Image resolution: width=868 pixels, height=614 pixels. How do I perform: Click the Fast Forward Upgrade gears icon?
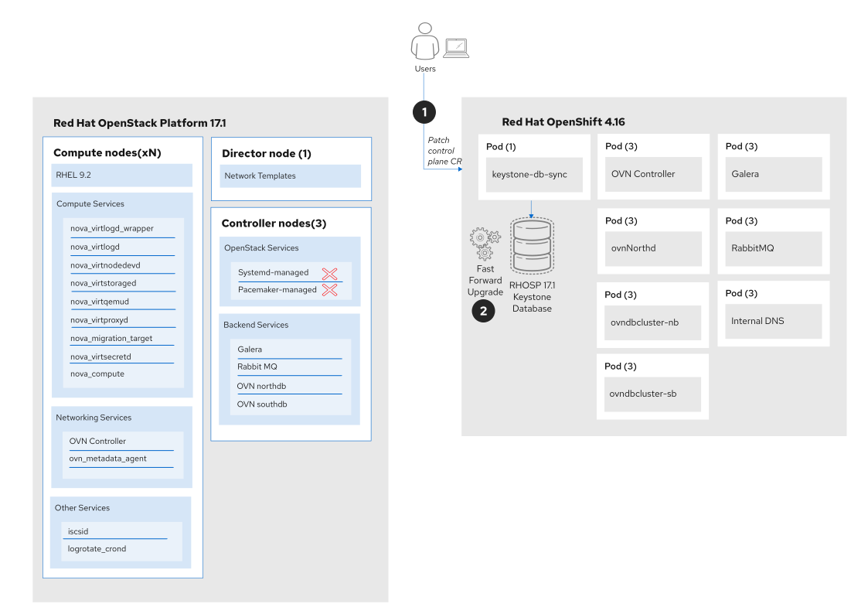pyautogui.click(x=485, y=244)
